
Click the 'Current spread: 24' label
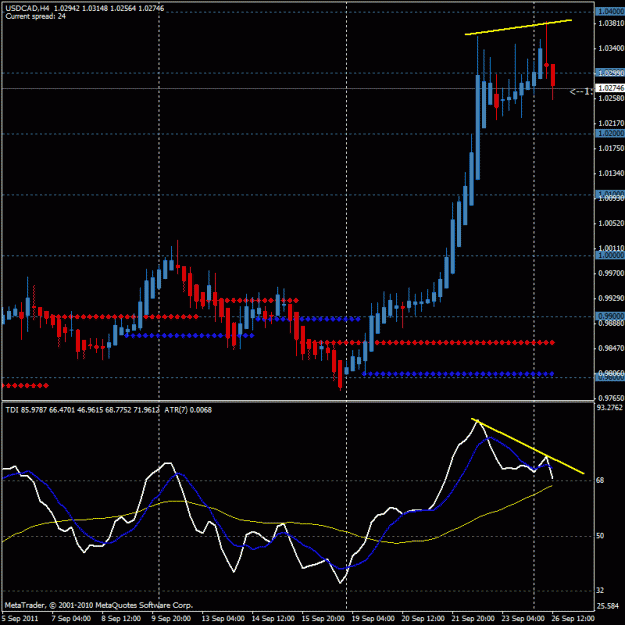tap(35, 16)
